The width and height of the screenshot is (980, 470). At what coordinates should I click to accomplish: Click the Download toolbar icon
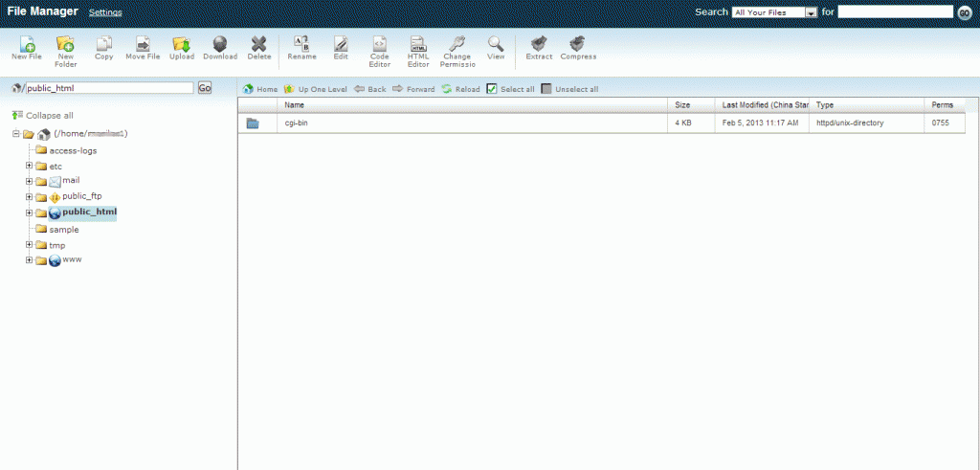[220, 44]
